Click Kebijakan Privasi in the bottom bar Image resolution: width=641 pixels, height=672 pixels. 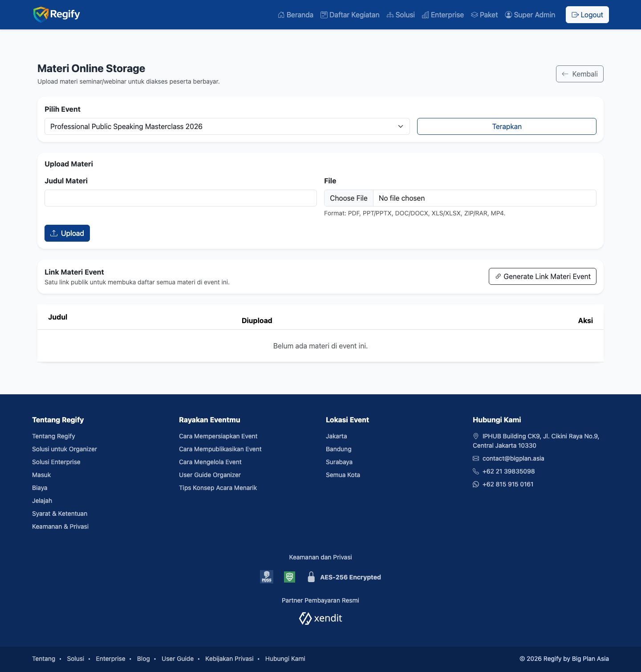click(229, 659)
